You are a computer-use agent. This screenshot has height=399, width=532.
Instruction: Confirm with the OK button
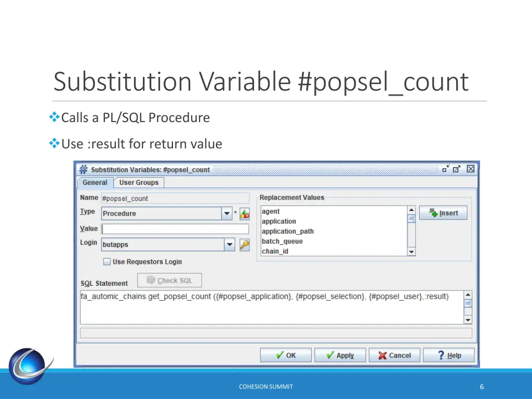pyautogui.click(x=286, y=355)
